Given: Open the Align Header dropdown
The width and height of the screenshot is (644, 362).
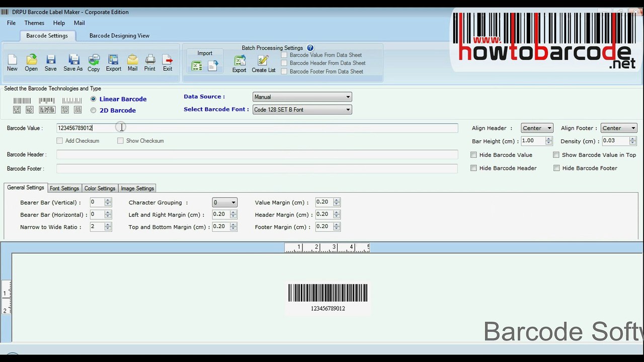Looking at the screenshot, I should [x=537, y=128].
